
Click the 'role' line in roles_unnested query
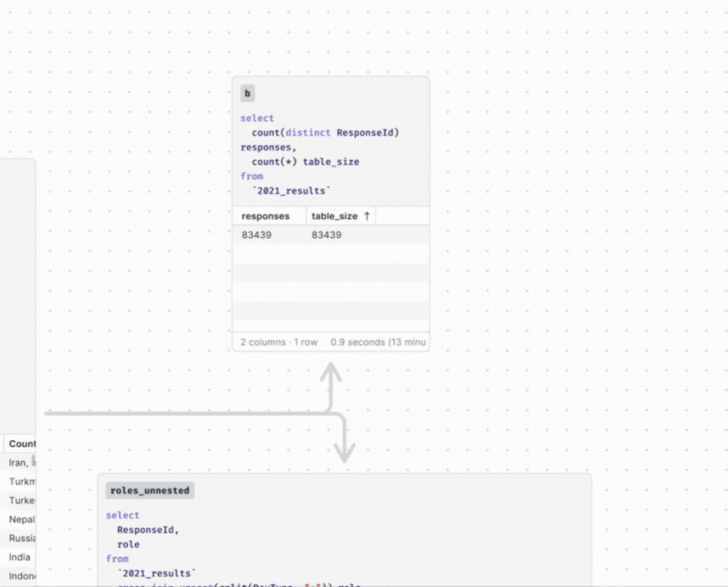128,545
